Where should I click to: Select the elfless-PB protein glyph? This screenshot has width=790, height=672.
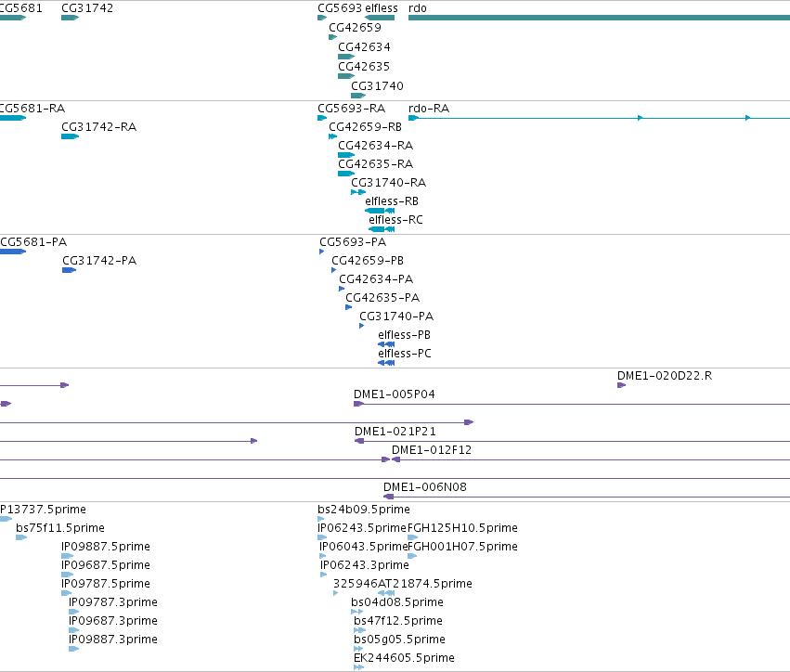[386, 344]
